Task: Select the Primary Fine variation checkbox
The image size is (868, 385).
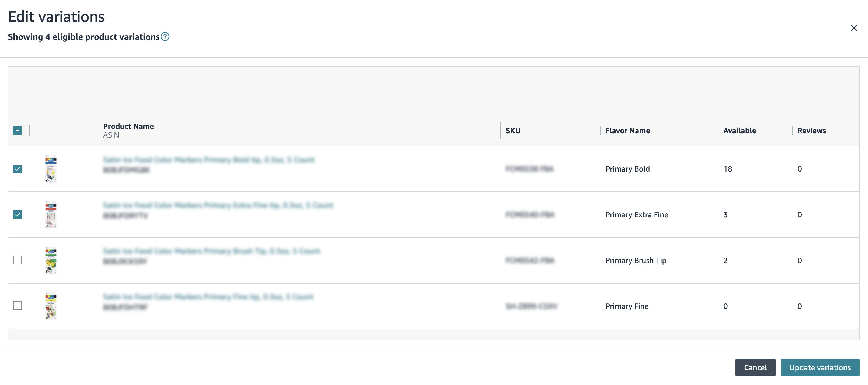Action: click(18, 306)
